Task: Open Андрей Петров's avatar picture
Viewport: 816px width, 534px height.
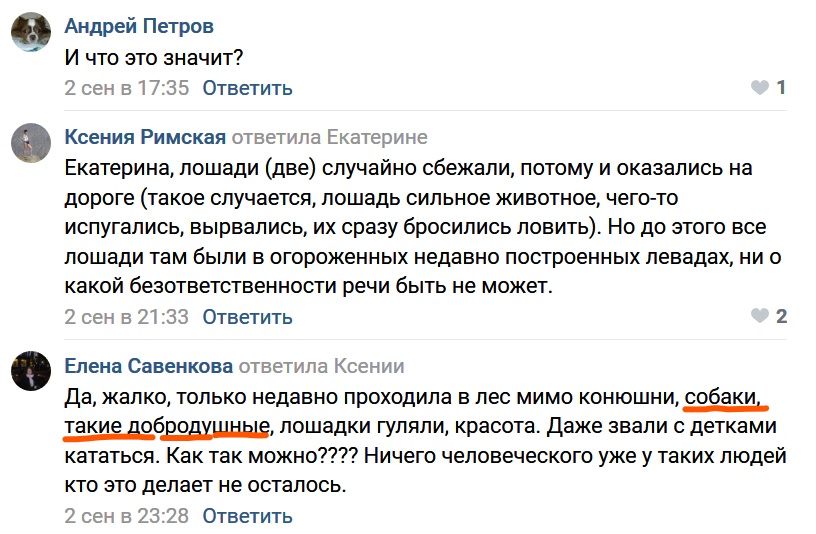Action: click(31, 32)
